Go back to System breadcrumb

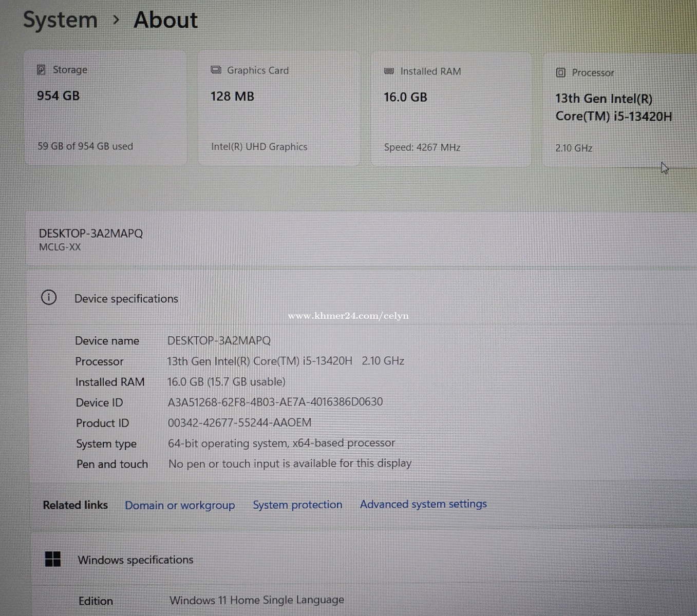[60, 20]
